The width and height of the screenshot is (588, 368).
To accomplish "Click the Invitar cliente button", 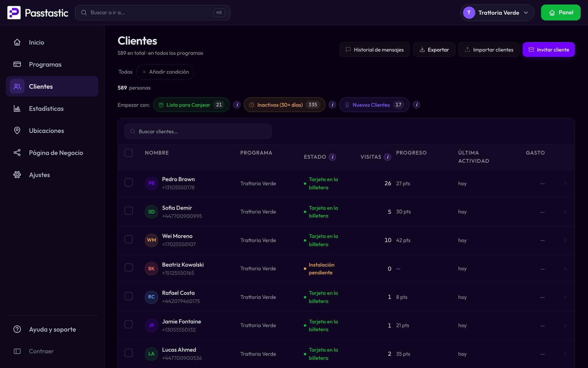I will 549,49.
